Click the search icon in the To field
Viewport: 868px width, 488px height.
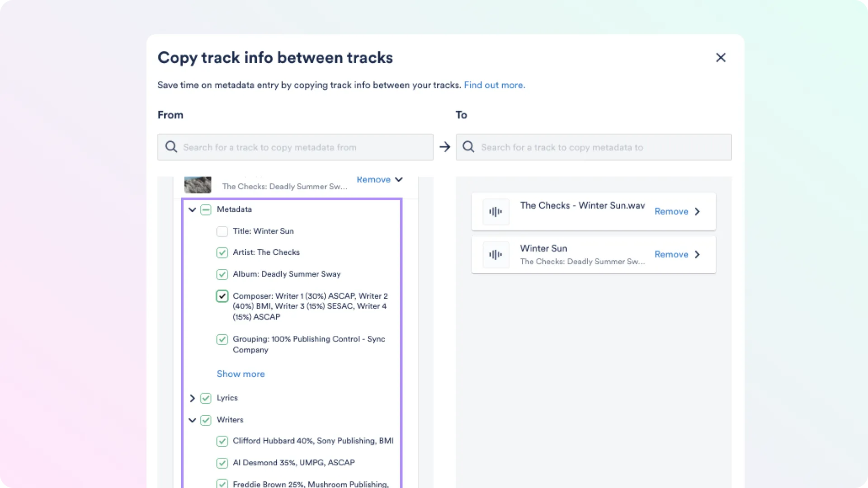469,147
